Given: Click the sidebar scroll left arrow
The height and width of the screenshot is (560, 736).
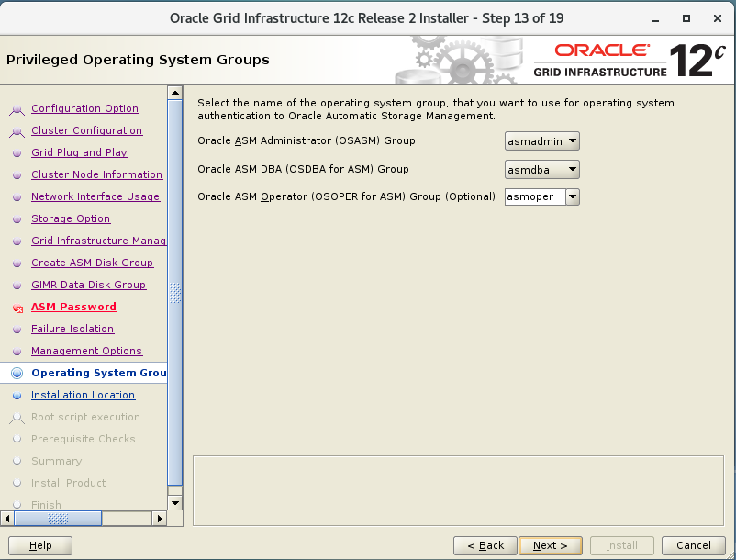Looking at the screenshot, I should click(7, 519).
